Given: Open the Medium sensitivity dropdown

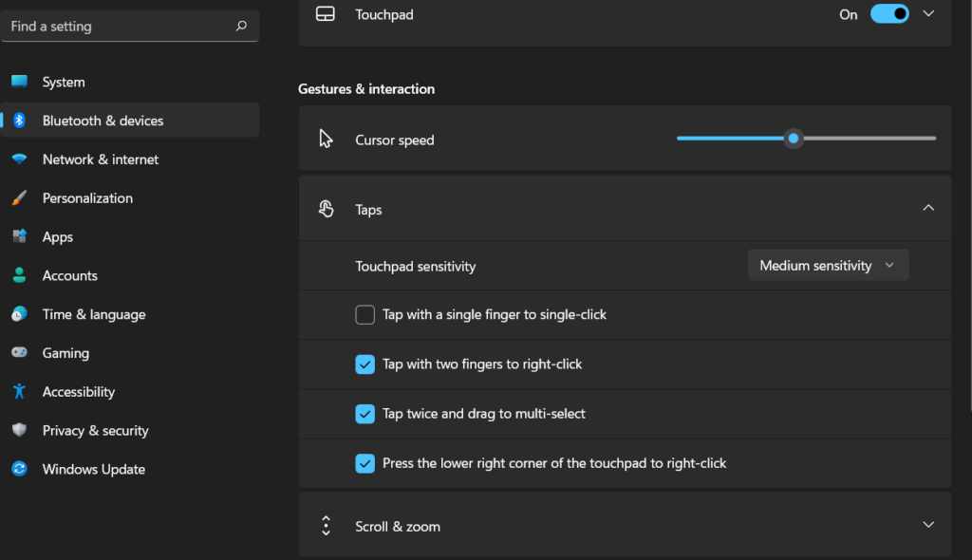Looking at the screenshot, I should 828,266.
